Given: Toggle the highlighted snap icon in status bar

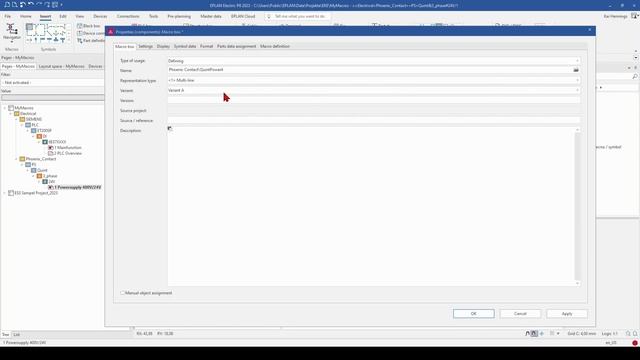Looking at the screenshot, I should tap(534, 333).
